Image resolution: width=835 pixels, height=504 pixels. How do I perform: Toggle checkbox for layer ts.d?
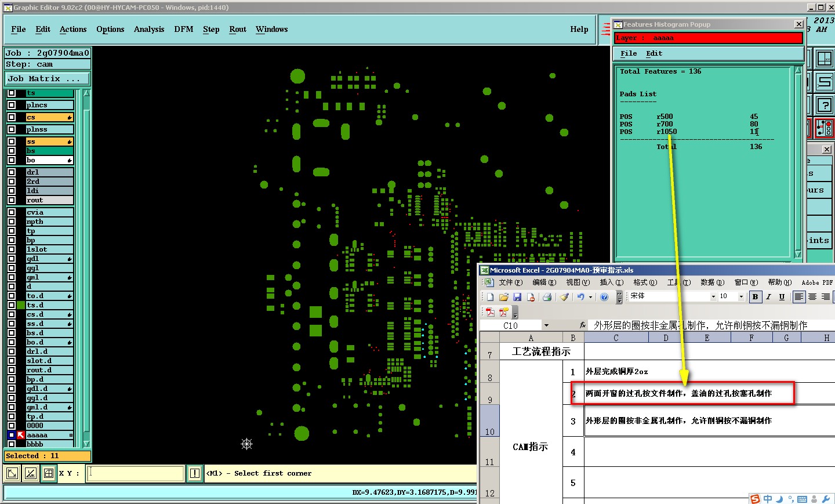click(12, 305)
